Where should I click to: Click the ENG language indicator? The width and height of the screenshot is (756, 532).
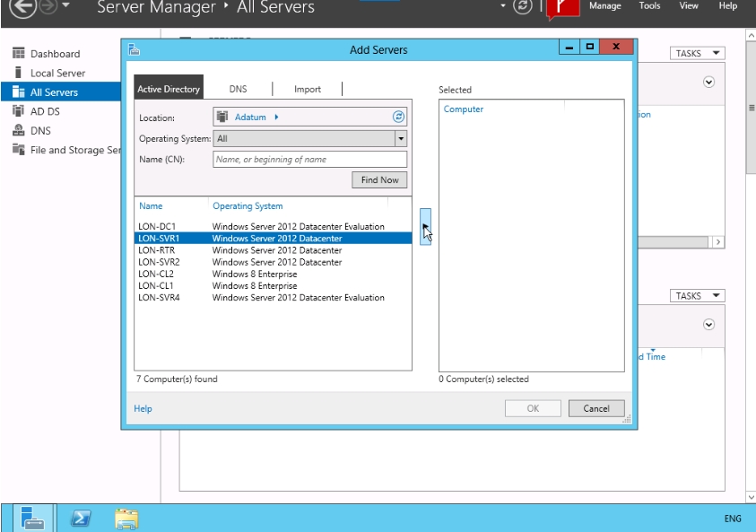tap(733, 519)
